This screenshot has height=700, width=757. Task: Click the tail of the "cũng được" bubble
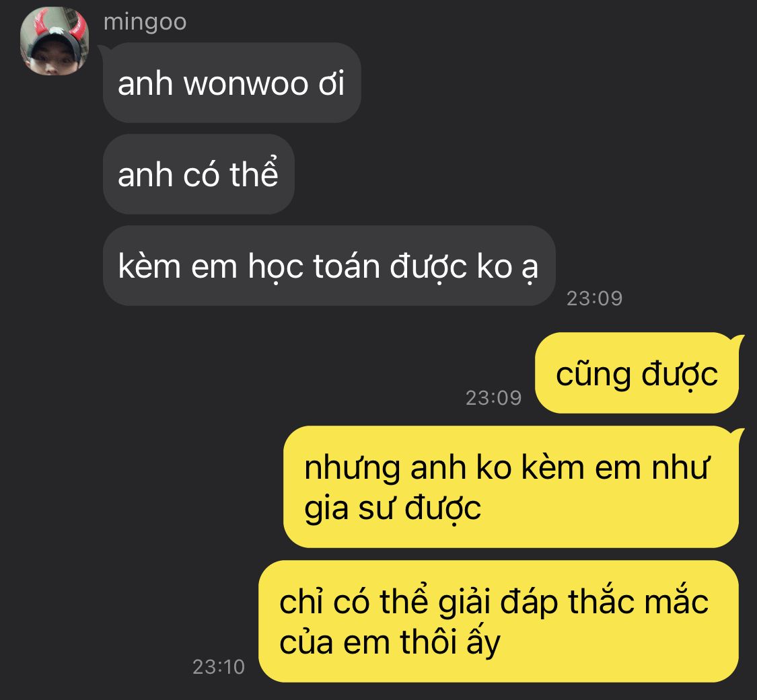(x=737, y=339)
